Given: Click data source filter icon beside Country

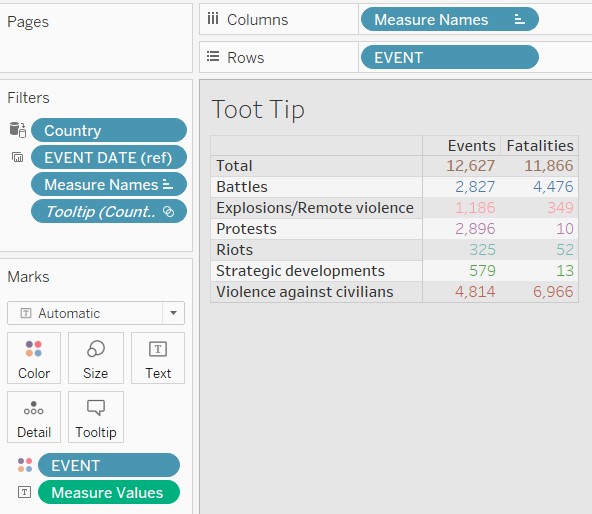Looking at the screenshot, I should 18,130.
